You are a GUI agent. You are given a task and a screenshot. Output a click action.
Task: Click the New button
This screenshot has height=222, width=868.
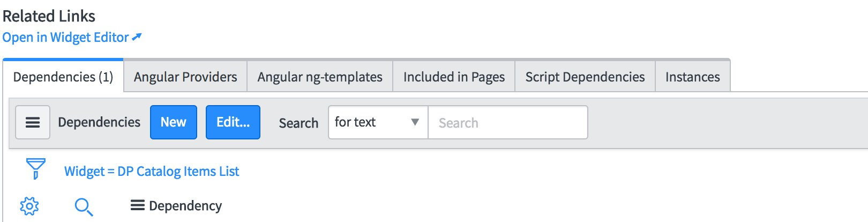174,122
